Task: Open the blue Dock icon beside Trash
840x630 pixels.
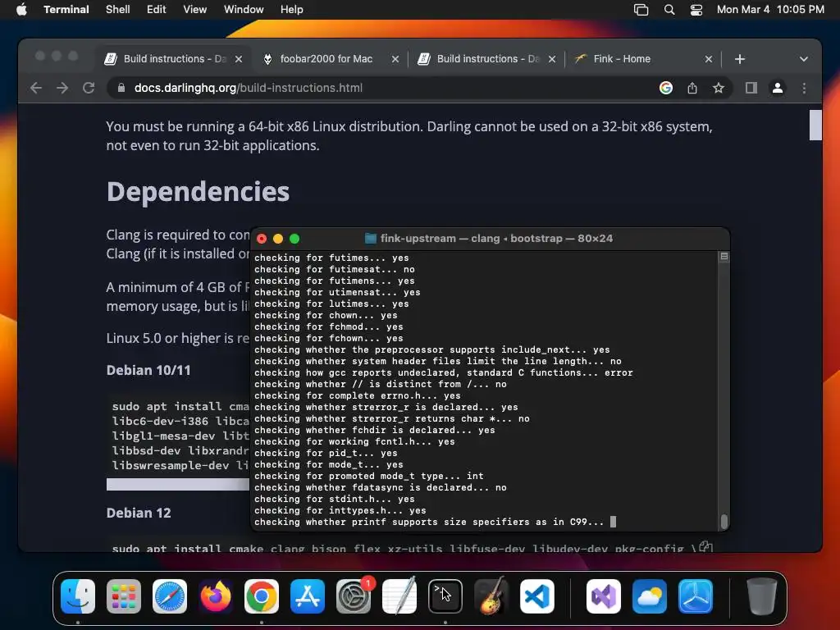Action: (x=696, y=596)
